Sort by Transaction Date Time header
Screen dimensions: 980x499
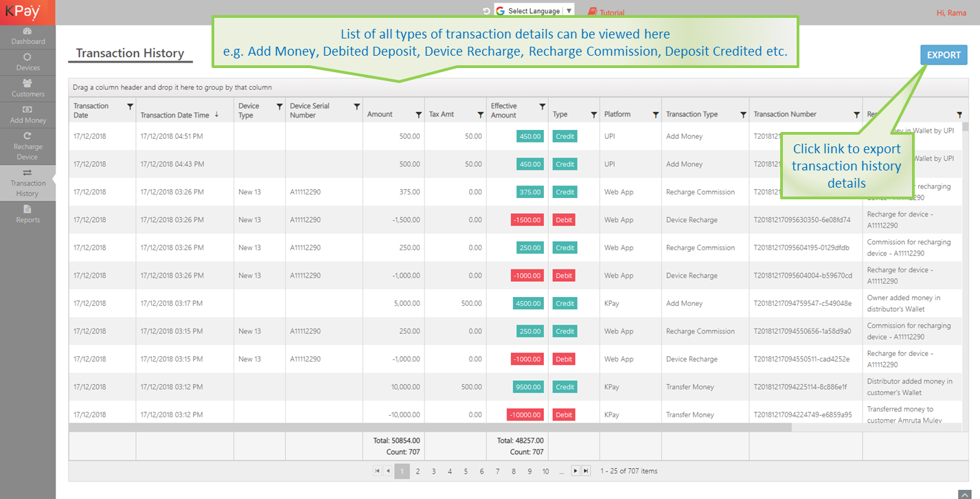[174, 115]
